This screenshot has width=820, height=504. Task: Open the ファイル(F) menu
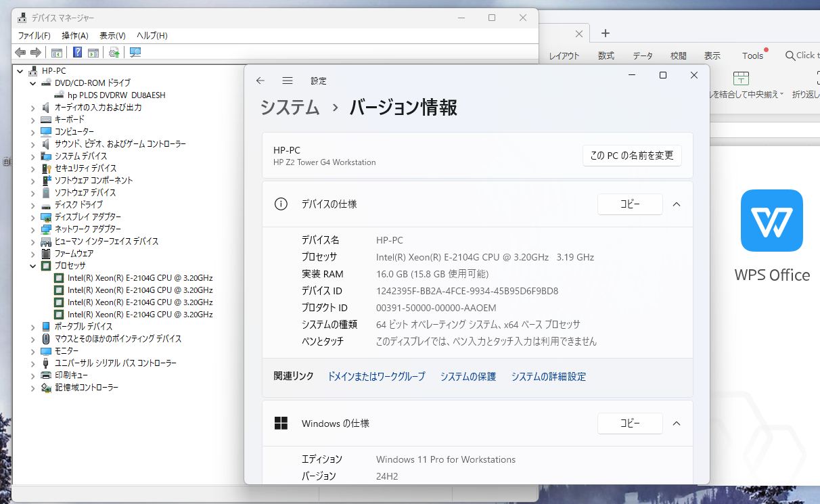pyautogui.click(x=34, y=35)
